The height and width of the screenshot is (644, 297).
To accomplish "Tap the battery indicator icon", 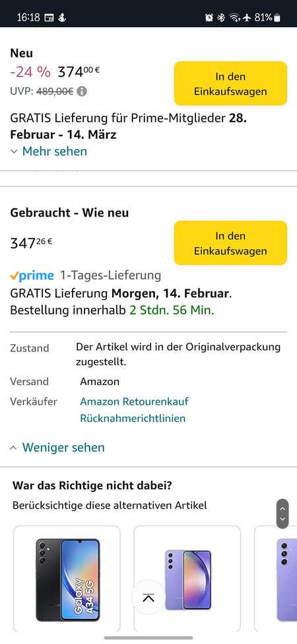I will pyautogui.click(x=277, y=17).
